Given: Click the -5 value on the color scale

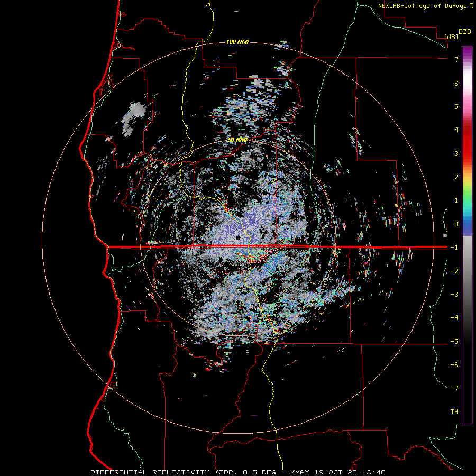Looking at the screenshot, I should tap(454, 342).
